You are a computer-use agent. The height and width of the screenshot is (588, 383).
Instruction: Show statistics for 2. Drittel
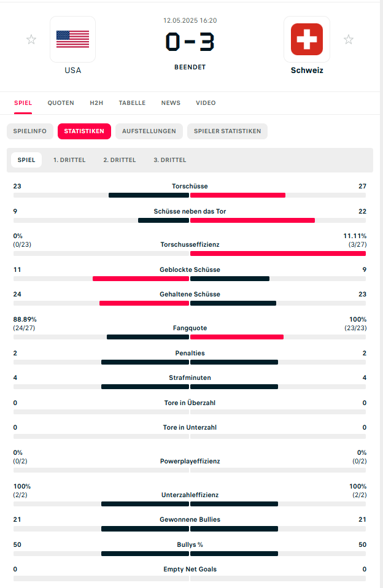point(120,160)
